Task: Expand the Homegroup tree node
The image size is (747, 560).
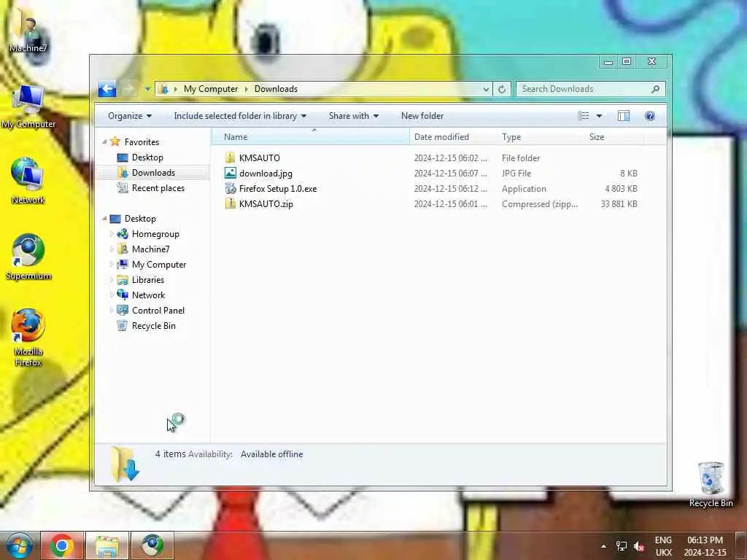Action: 112,234
